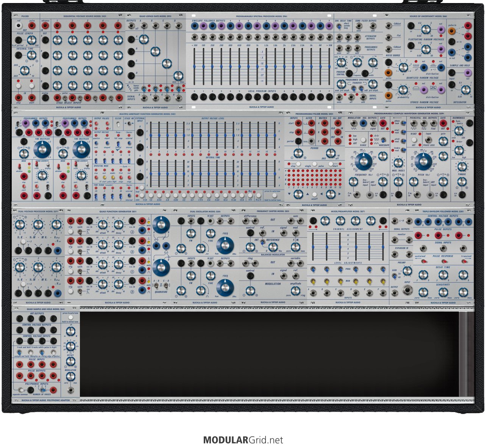
Task: Click channel C Sensitivity knob on Envelope Follower
Action: pyautogui.click(x=463, y=292)
